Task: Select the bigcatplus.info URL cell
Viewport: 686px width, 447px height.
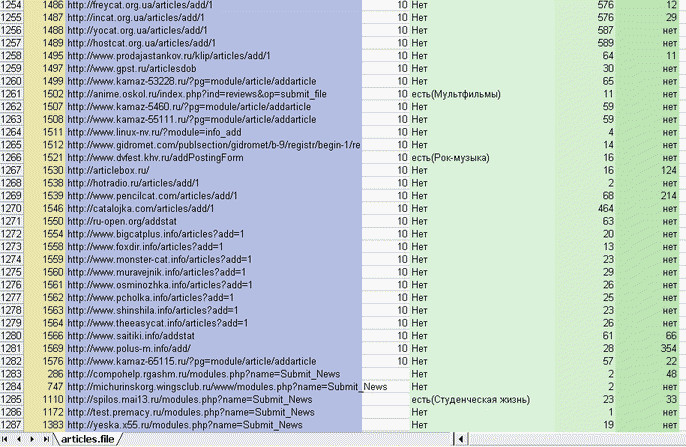Action: (x=214, y=234)
